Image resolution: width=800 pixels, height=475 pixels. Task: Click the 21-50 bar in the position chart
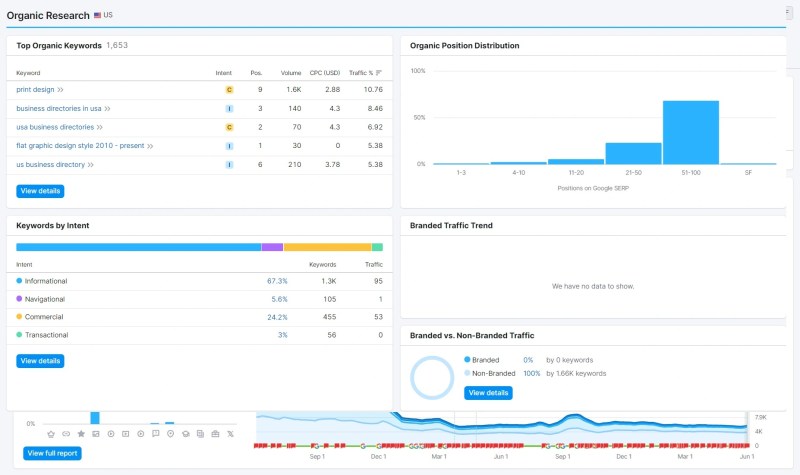[633, 154]
